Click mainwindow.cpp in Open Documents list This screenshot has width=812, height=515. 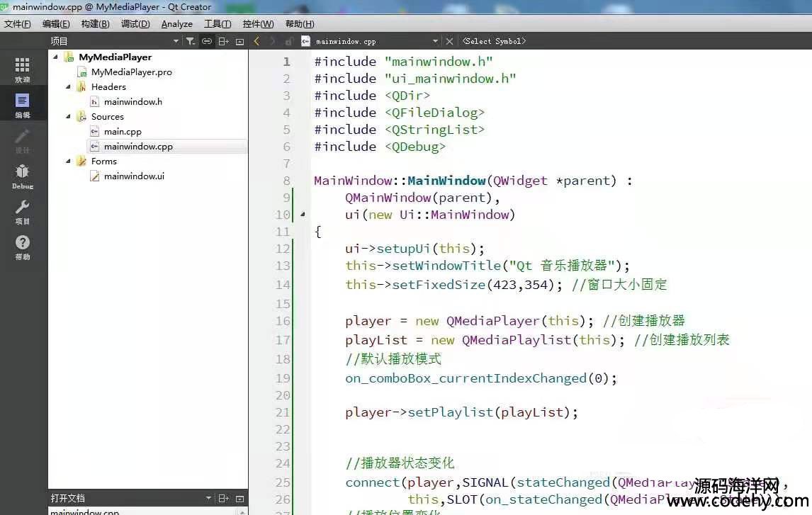pyautogui.click(x=85, y=512)
